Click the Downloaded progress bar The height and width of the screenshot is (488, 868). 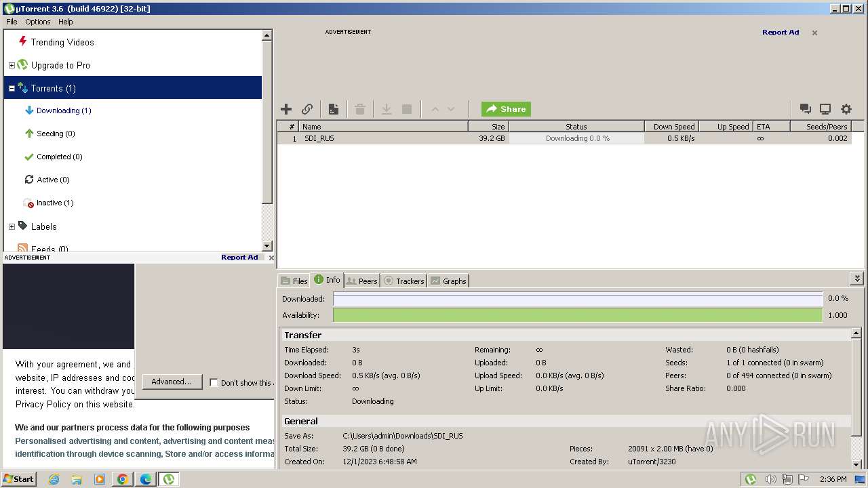click(578, 299)
